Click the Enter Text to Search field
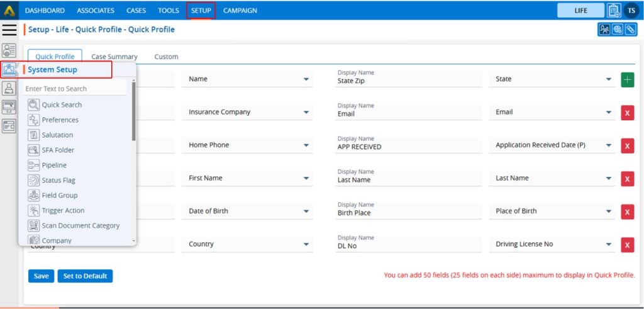This screenshot has height=309, width=644. click(x=75, y=89)
